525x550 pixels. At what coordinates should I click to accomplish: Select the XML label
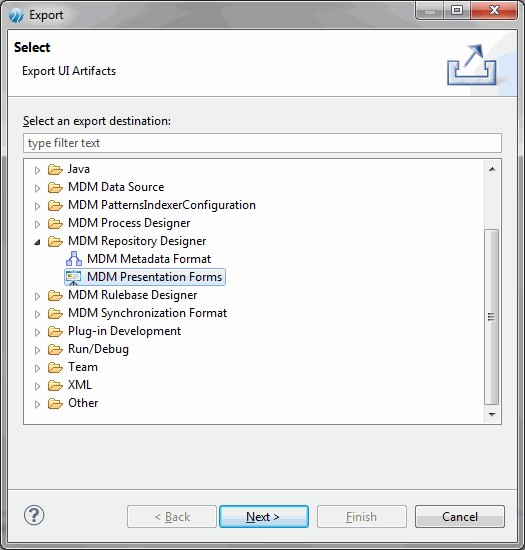tap(80, 385)
